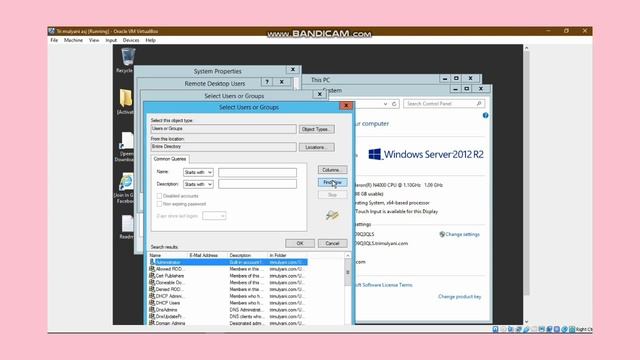Confirm with the OK button
640x360 pixels.
(300, 243)
